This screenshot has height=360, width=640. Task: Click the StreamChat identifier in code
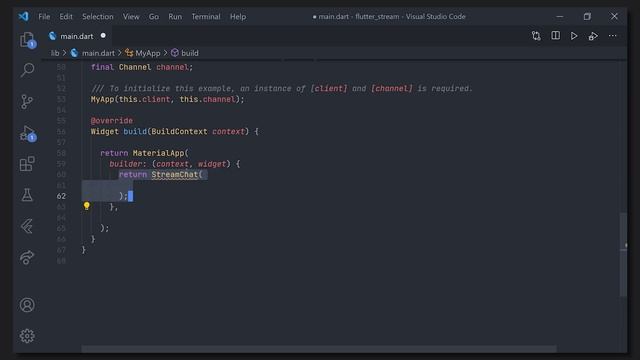[x=175, y=175]
